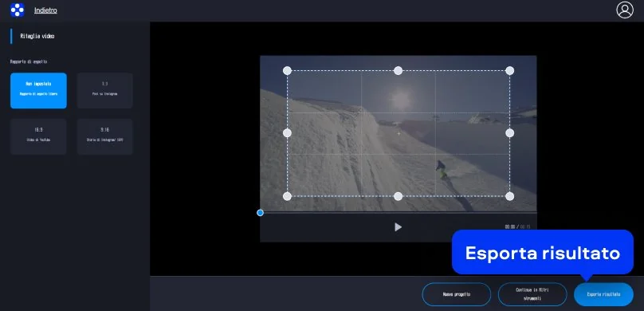Image resolution: width=644 pixels, height=311 pixels.
Task: Click the top-right crop corner handle
Action: [x=509, y=71]
